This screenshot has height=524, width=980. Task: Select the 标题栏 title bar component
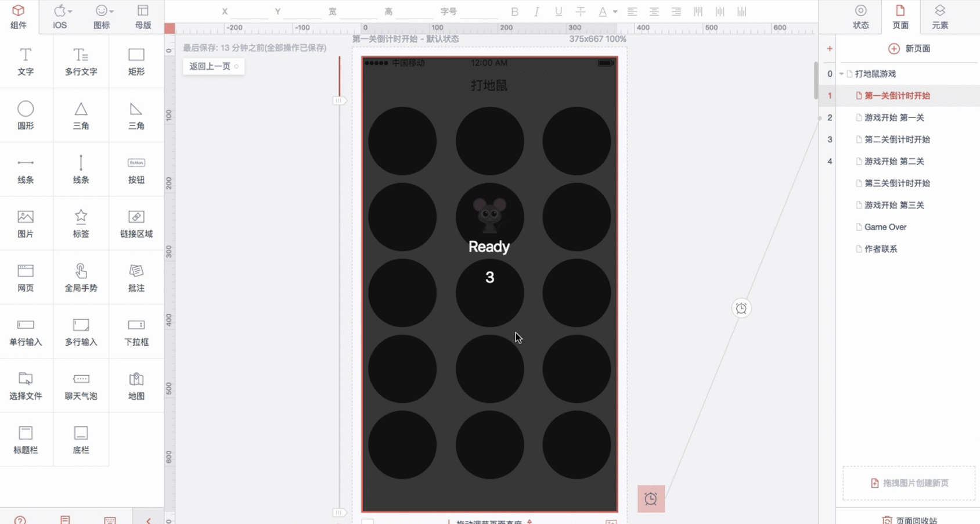click(x=26, y=440)
